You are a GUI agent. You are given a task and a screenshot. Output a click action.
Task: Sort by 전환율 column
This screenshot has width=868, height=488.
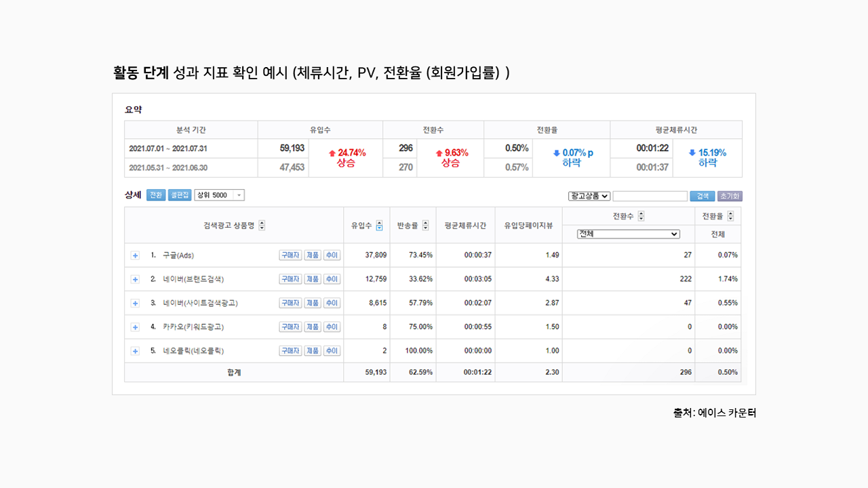point(730,216)
